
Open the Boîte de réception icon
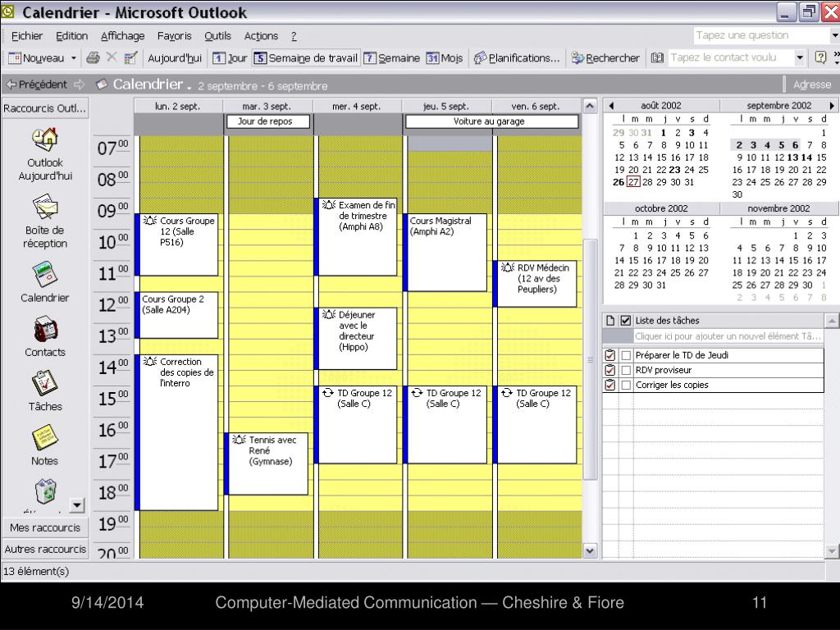tap(45, 208)
